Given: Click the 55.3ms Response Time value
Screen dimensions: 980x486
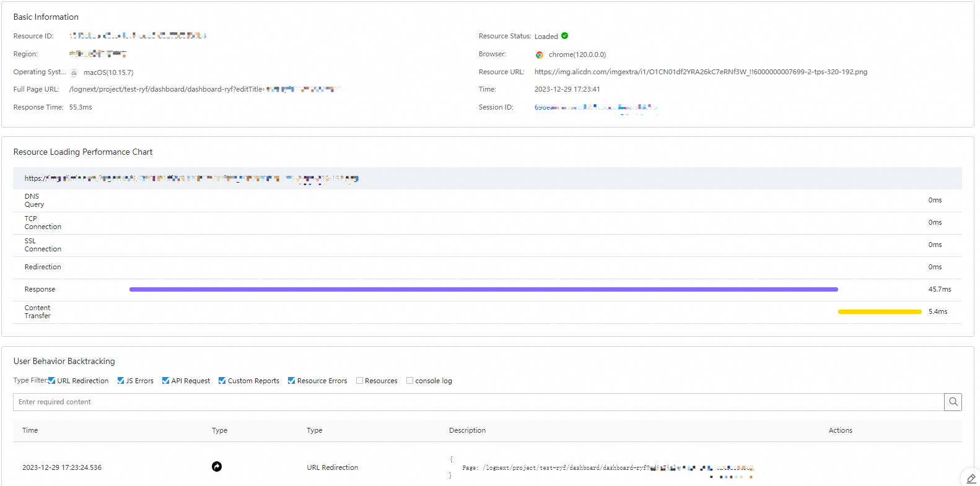Looking at the screenshot, I should [81, 107].
